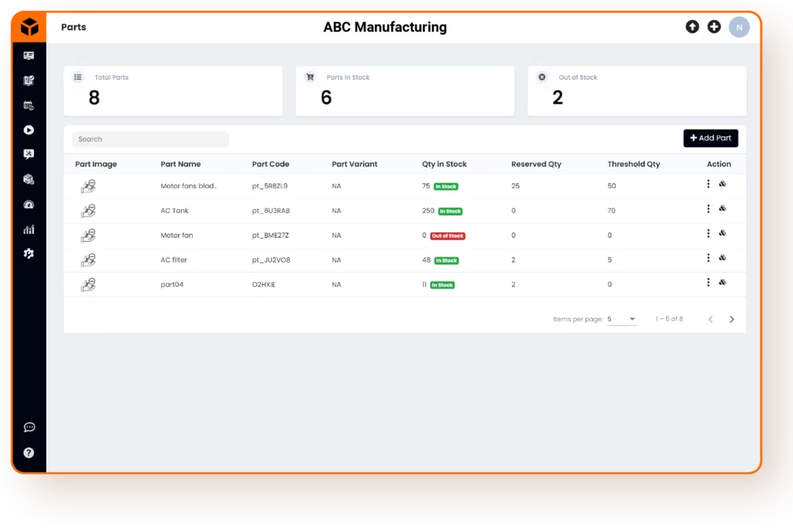This screenshot has width=793, height=532.
Task: Click the red 'Out of Stock' badge
Action: 448,235
